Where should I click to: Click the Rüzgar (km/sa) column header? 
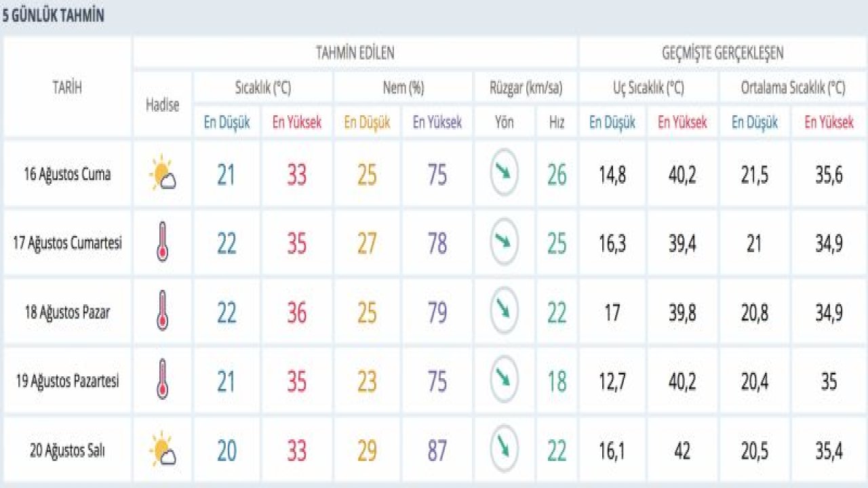[x=526, y=87]
